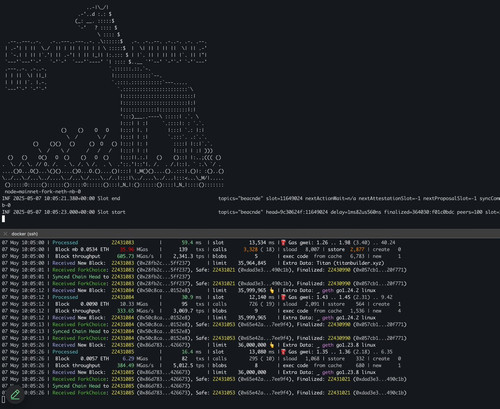Screen dimensions: 500x409
Task: Click the fuel pump emoji before Gas gwei 1.43
Action: pos(283,297)
